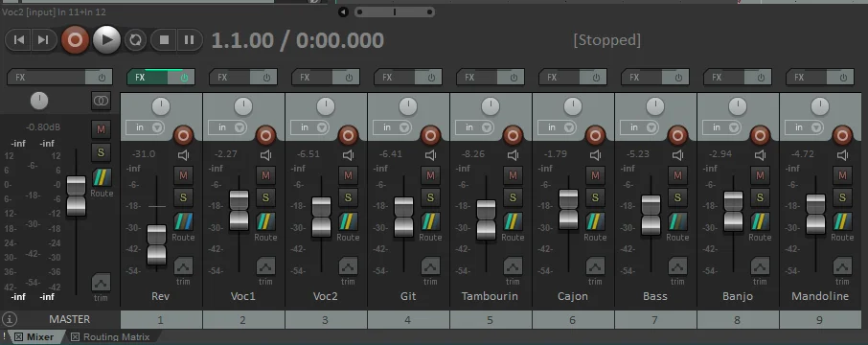Toggle record monitoring speaker on Voc2
The image size is (868, 345).
(x=348, y=155)
